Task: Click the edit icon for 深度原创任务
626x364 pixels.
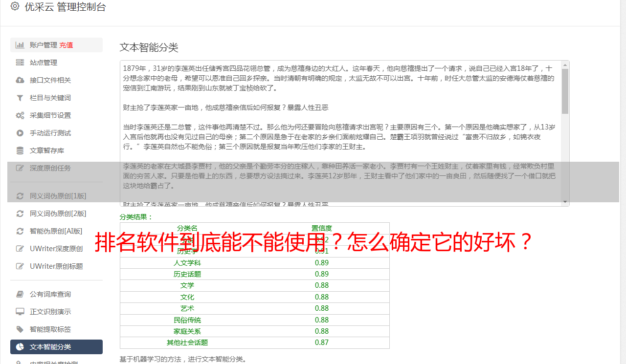Action: (20, 168)
